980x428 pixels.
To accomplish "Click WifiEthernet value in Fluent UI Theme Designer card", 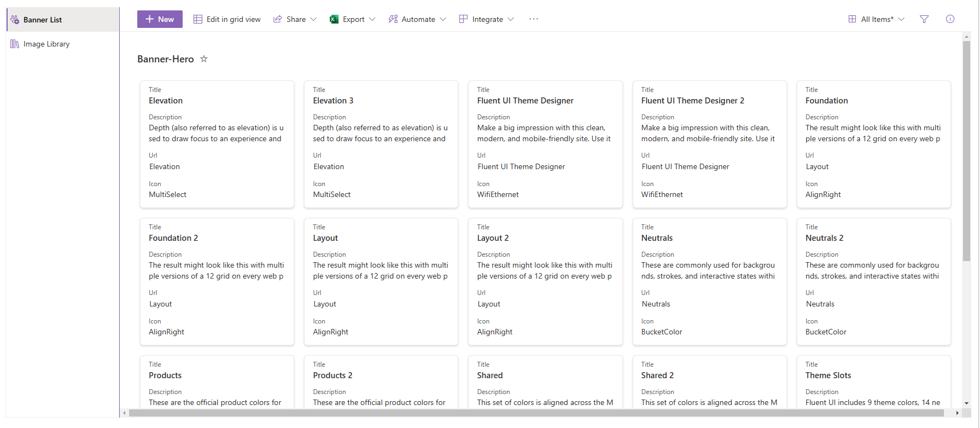I will 498,194.
